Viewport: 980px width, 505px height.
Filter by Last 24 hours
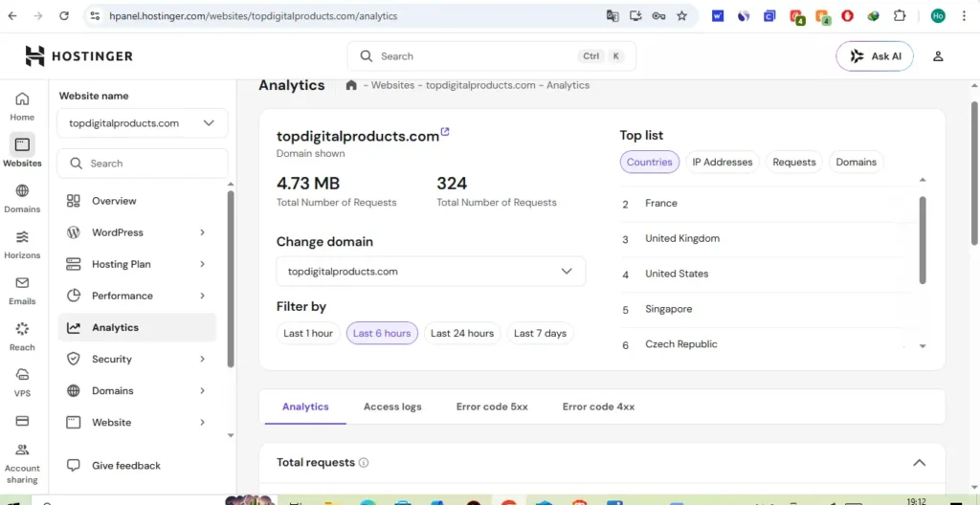coord(462,333)
